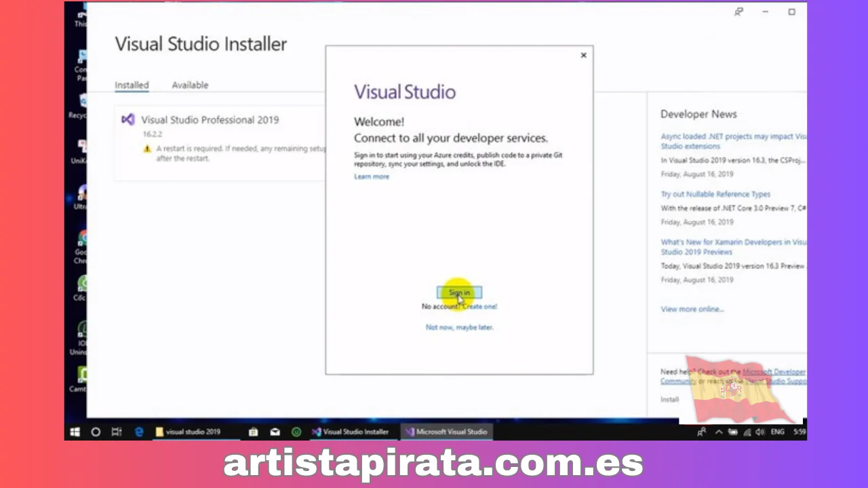Click the Visual Studio Professional 2019 logo icon

click(x=127, y=119)
